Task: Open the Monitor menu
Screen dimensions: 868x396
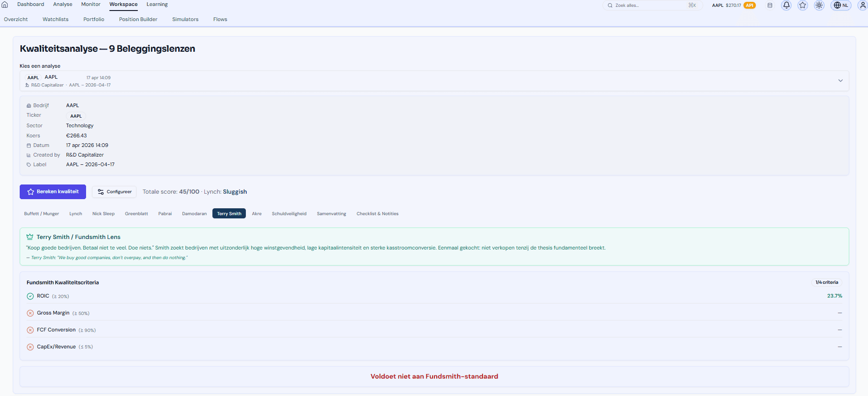Action: 91,5
